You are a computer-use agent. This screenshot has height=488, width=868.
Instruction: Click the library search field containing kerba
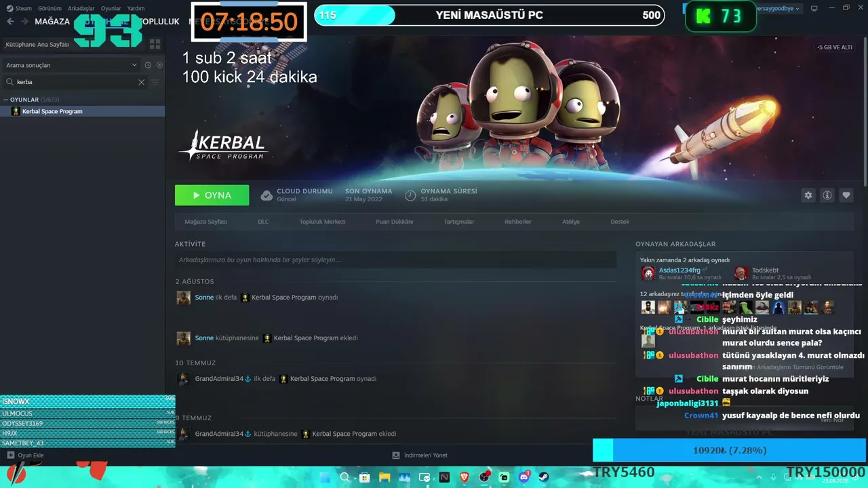click(76, 82)
